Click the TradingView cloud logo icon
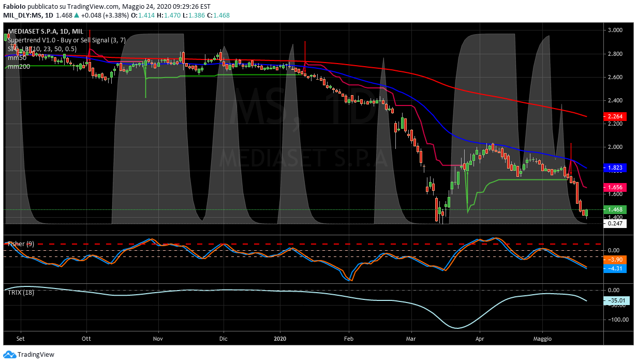Screen dimensions: 637x364 [9, 355]
